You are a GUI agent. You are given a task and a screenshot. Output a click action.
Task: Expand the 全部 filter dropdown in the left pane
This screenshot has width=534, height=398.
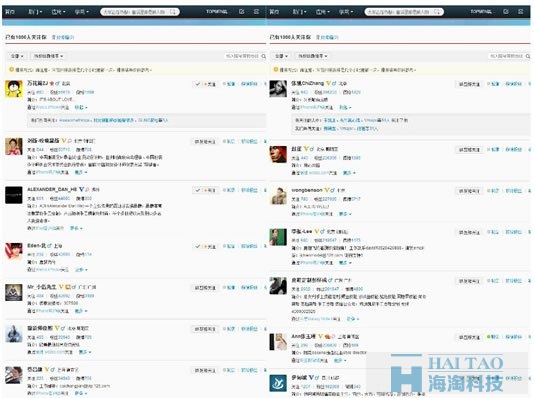pos(17,56)
